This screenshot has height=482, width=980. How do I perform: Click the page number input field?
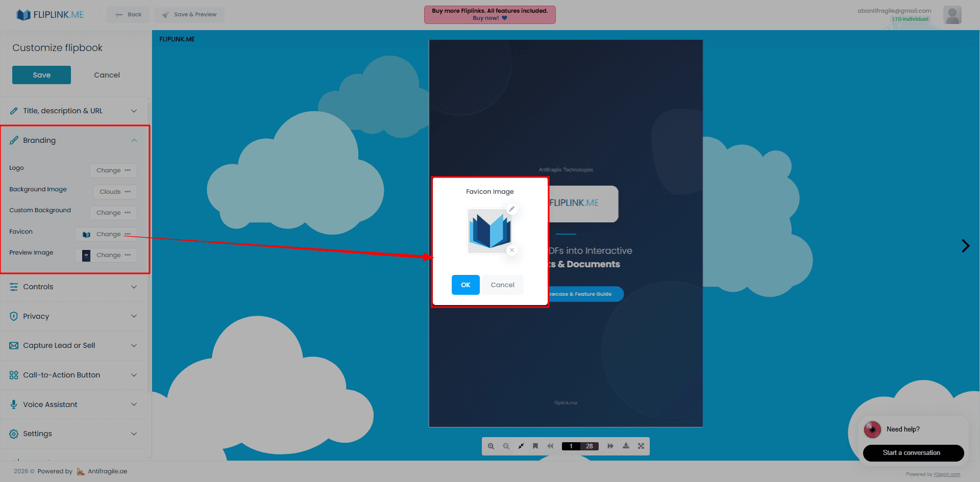click(571, 446)
